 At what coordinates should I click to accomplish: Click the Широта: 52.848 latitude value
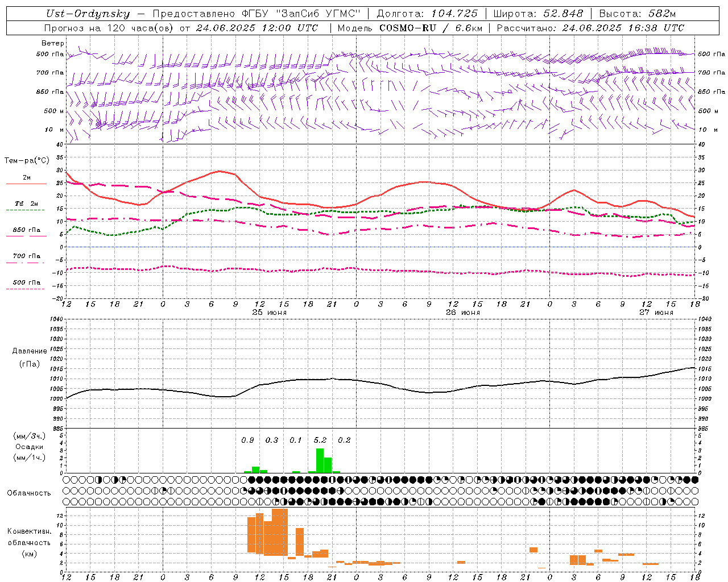point(538,14)
